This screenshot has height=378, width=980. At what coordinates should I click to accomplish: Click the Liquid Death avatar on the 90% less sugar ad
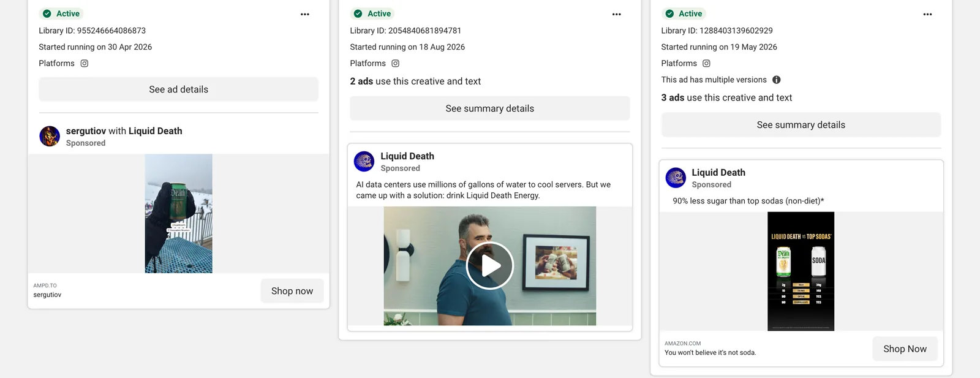[x=676, y=178]
